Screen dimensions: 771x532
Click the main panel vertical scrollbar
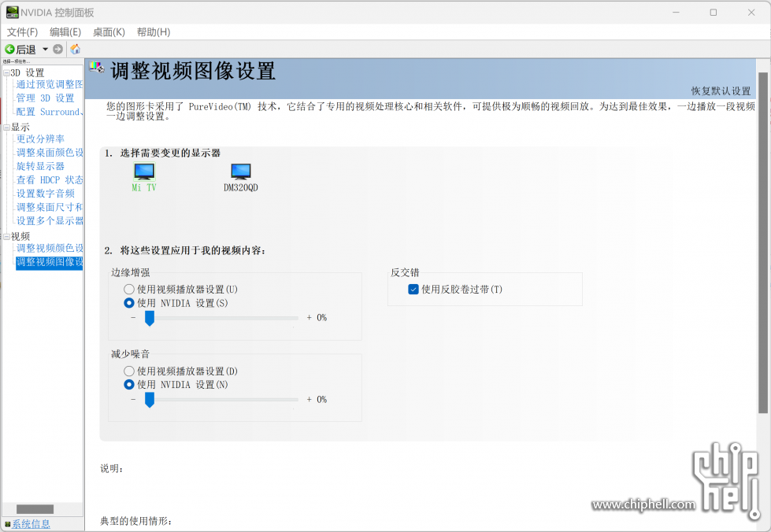pyautogui.click(x=763, y=242)
